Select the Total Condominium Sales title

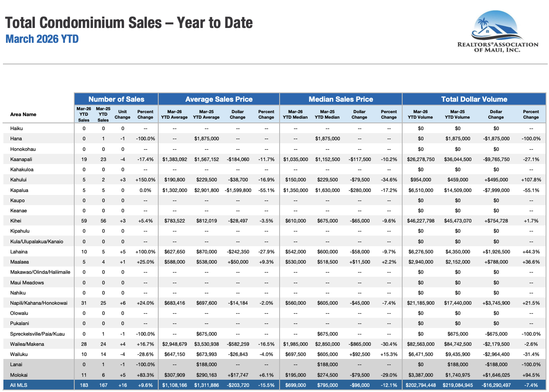[x=129, y=22]
